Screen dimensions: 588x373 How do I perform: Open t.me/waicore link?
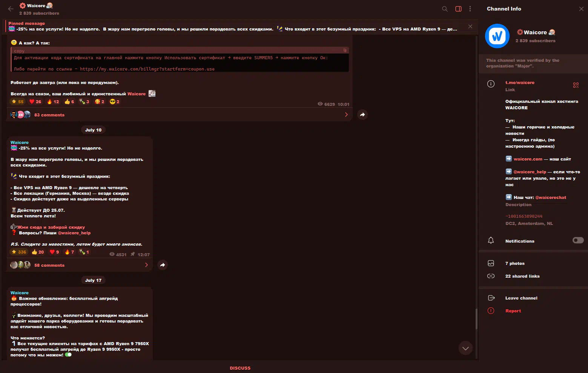(520, 83)
